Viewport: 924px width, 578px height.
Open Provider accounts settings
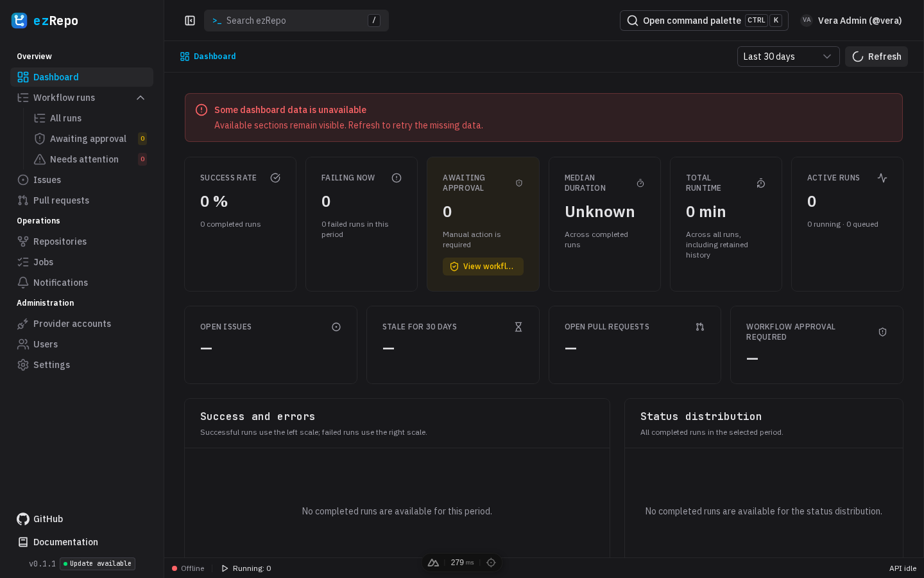[x=81, y=324]
